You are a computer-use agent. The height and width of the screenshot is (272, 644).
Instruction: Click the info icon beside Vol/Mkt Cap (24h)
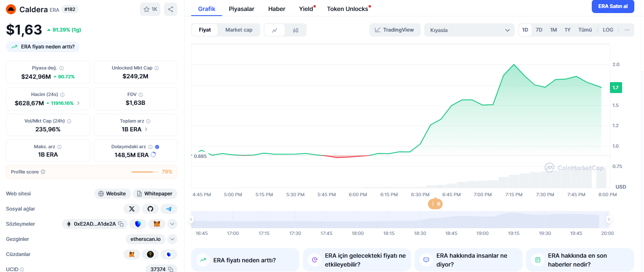pyautogui.click(x=69, y=121)
